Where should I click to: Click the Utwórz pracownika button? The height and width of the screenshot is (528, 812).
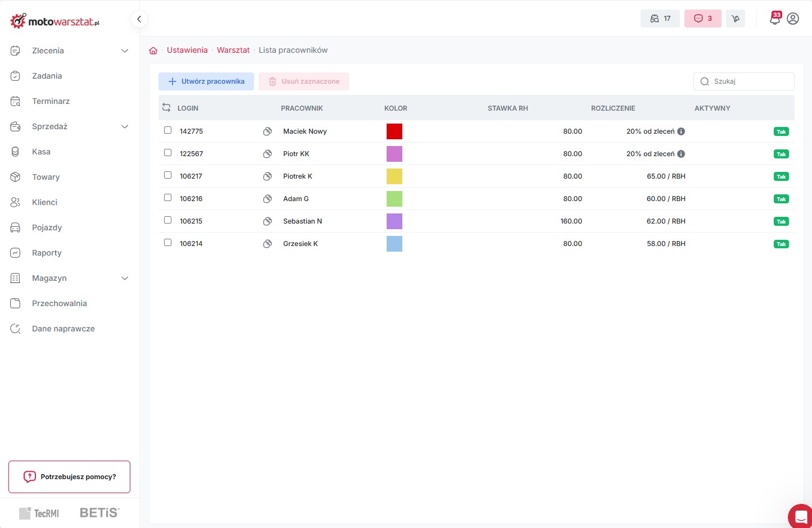click(206, 81)
